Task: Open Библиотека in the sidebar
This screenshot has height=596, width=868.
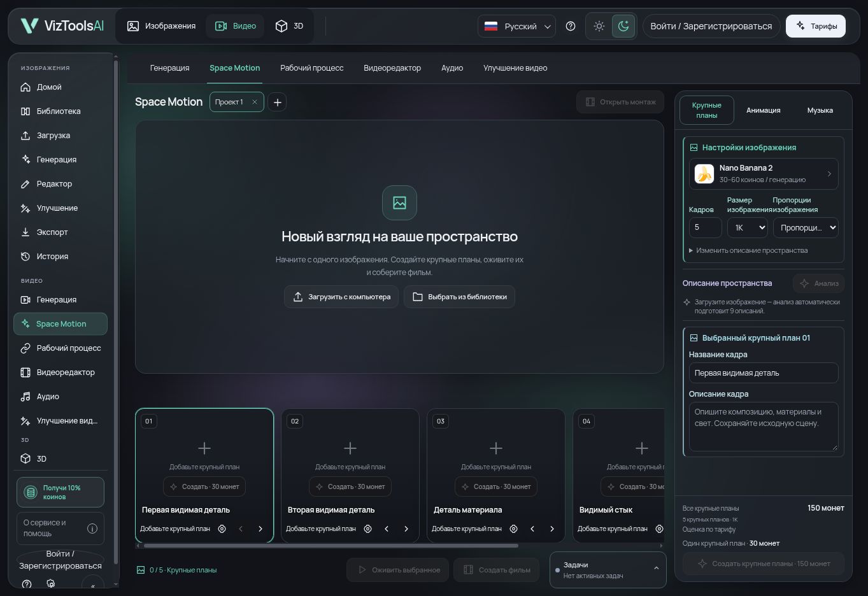Action: pos(60,111)
